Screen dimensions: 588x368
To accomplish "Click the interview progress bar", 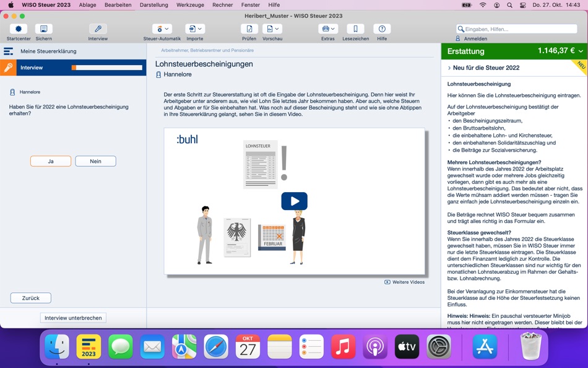I will coord(107,68).
